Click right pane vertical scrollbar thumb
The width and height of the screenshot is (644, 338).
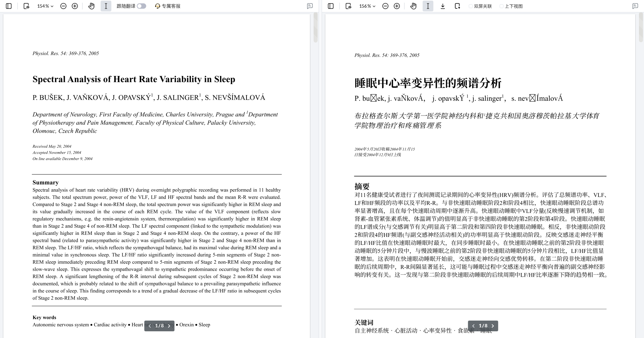[641, 27]
